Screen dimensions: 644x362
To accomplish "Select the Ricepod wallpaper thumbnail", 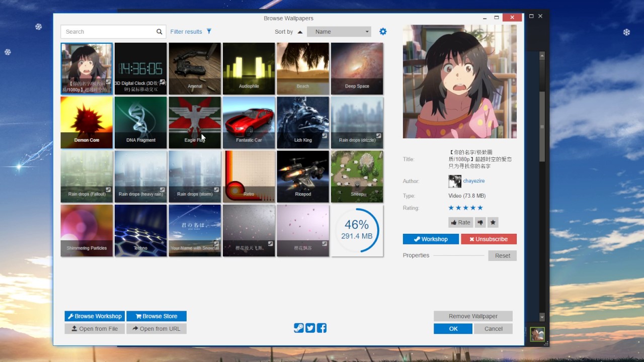I will pyautogui.click(x=303, y=176).
